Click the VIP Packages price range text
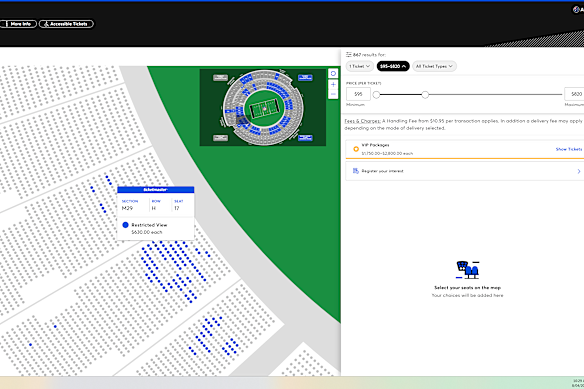The image size is (584, 389). 387,153
